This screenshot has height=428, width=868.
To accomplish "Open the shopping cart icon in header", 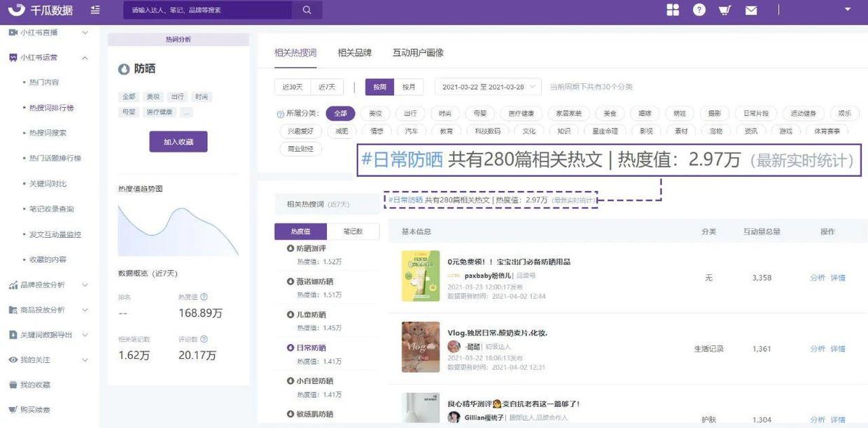I will click(x=724, y=10).
